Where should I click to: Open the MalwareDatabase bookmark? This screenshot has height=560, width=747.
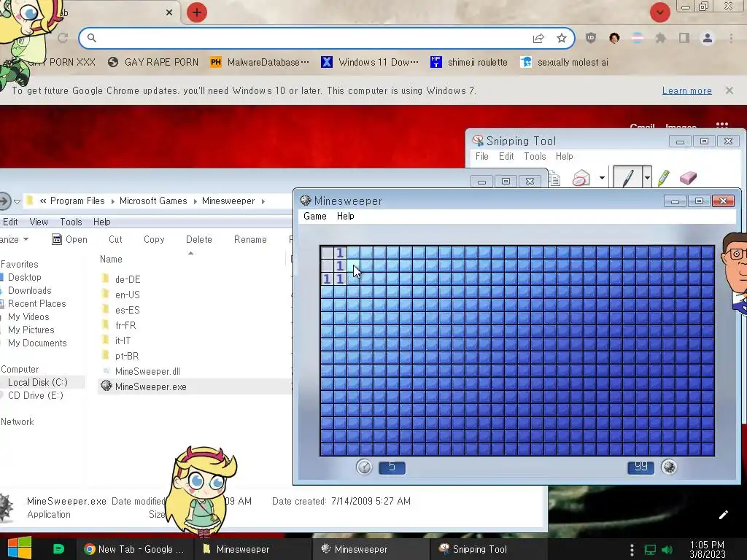(260, 63)
